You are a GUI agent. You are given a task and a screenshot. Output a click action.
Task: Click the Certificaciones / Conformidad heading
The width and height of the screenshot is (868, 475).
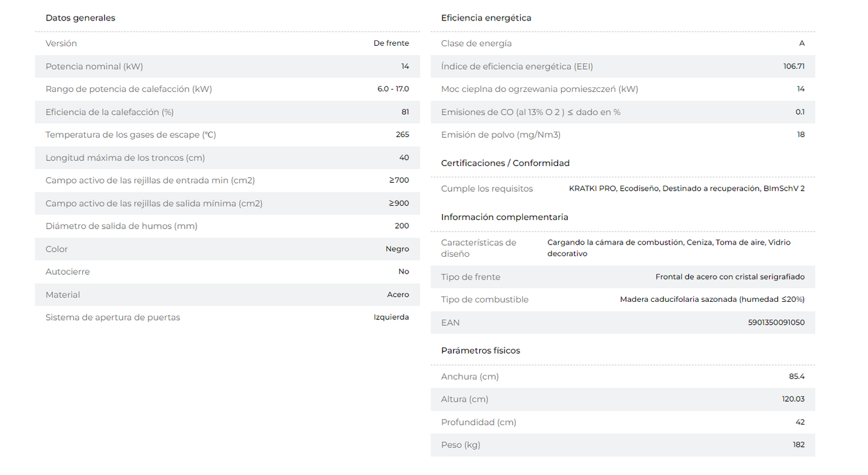click(505, 163)
